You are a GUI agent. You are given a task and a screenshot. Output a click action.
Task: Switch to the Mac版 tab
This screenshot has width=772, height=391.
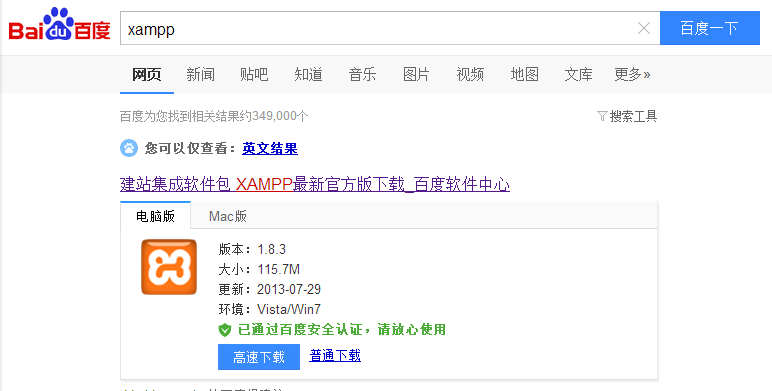tap(227, 216)
